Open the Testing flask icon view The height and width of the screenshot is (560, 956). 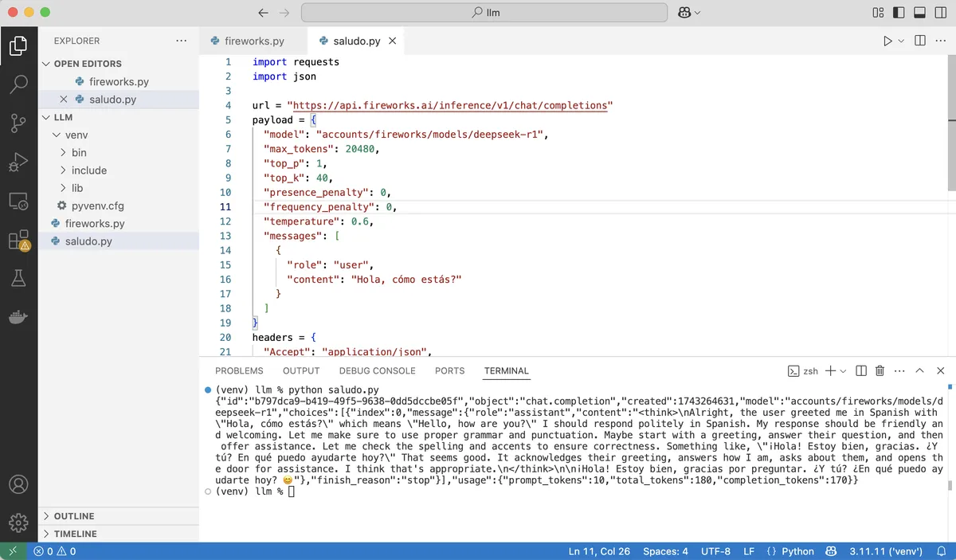(x=18, y=278)
